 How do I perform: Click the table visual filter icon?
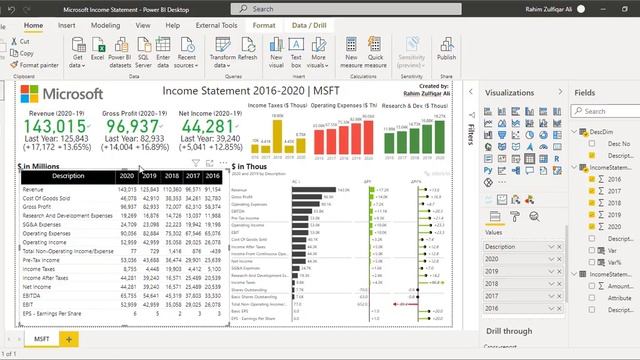196,163
